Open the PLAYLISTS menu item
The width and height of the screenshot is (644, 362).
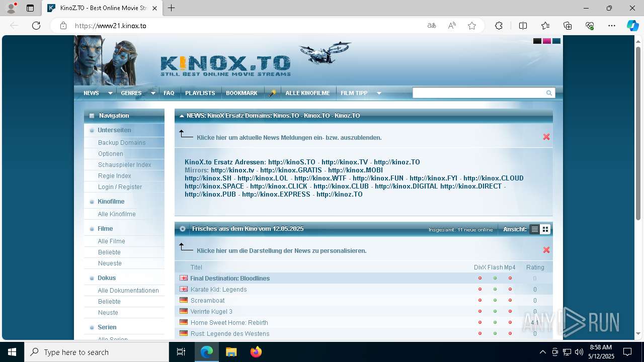click(200, 93)
